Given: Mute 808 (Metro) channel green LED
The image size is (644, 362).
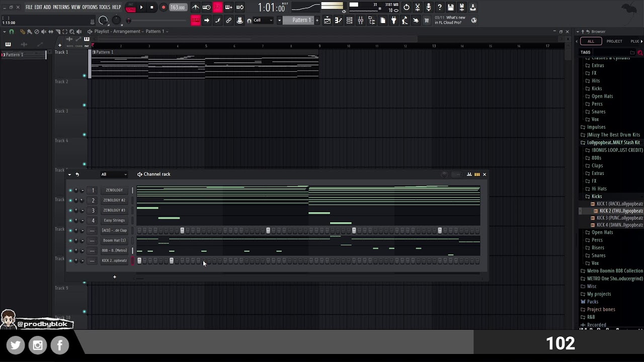Looking at the screenshot, I should (70, 250).
